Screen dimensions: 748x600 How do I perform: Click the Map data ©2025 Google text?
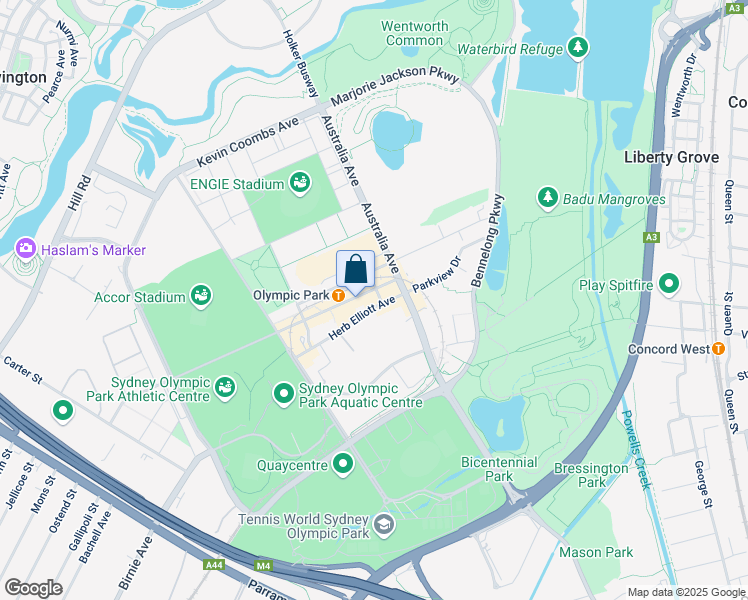click(686, 592)
